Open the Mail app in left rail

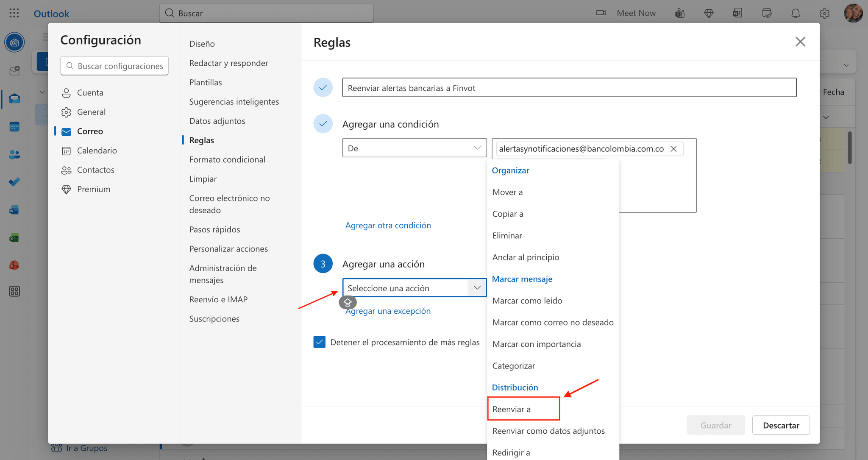click(14, 99)
